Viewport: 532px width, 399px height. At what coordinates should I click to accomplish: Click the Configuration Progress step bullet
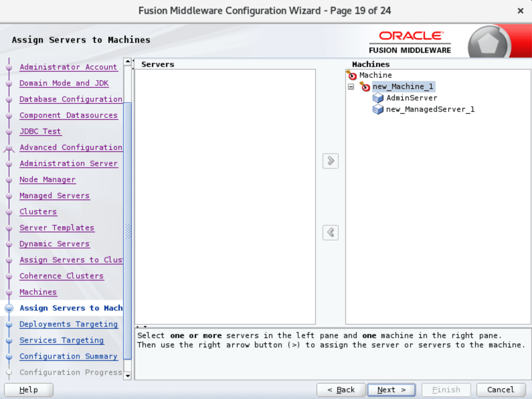[x=9, y=372]
